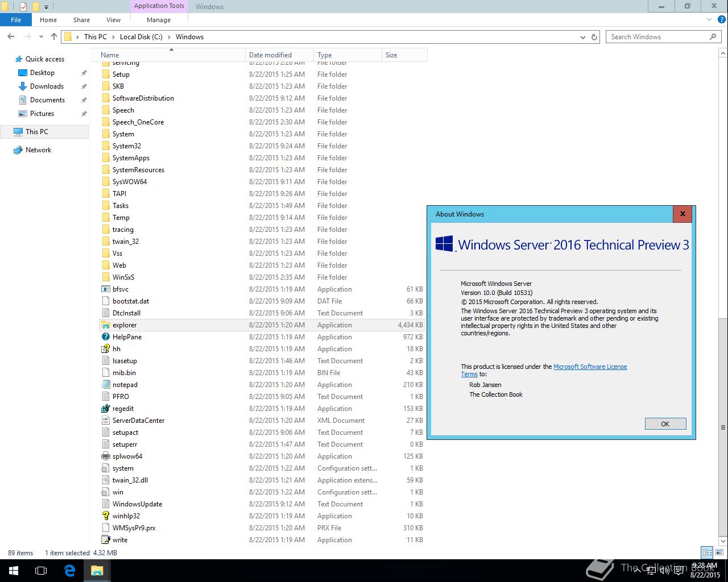Expand the ribbon chevron
The image size is (728, 582).
(x=709, y=20)
